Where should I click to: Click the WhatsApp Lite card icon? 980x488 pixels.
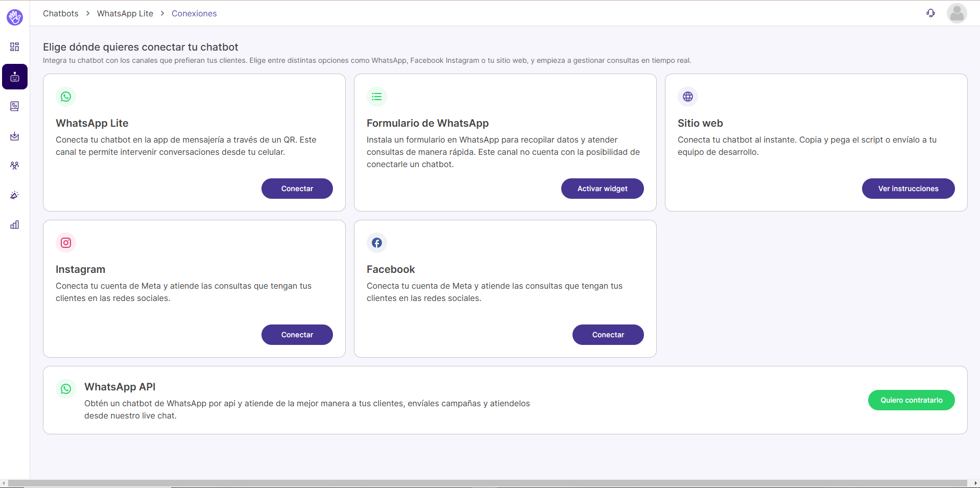66,97
